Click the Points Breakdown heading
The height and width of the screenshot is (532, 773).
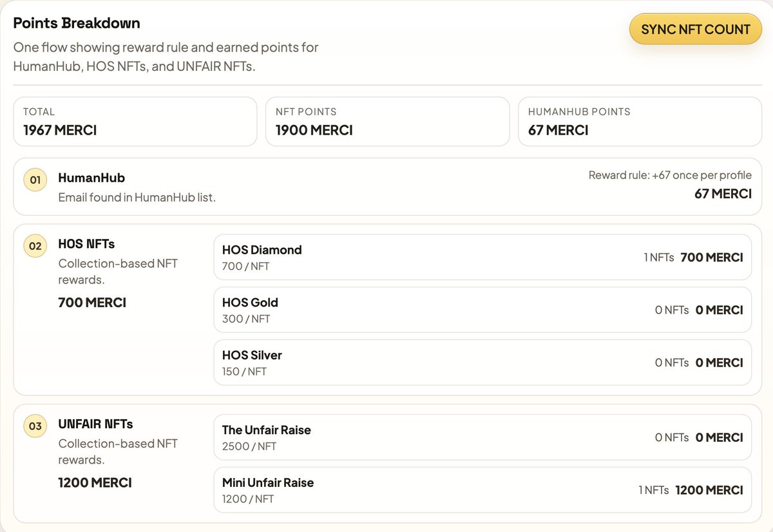[x=77, y=23]
